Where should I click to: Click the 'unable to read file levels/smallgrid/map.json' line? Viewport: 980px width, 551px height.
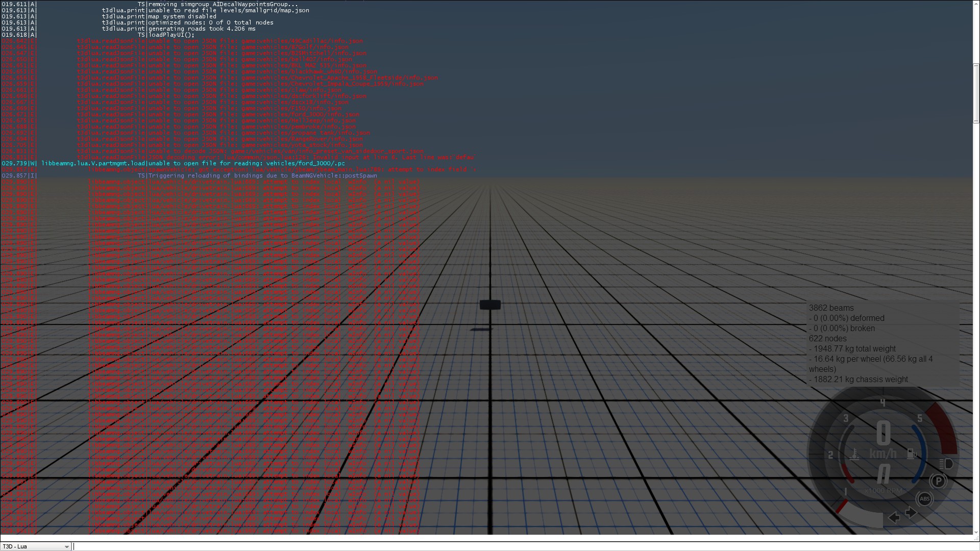point(229,10)
